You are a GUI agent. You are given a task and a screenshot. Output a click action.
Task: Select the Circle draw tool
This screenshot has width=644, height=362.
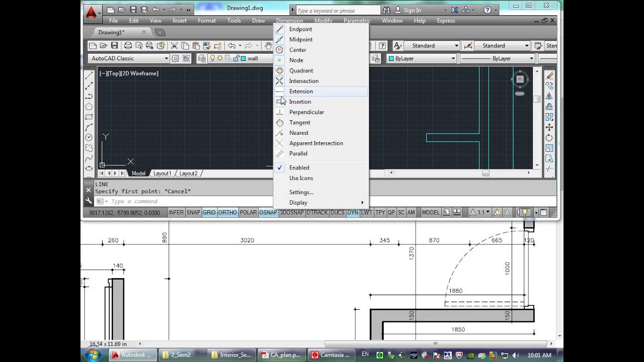[89, 137]
